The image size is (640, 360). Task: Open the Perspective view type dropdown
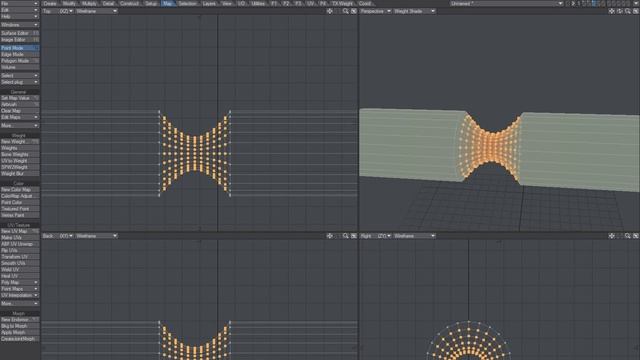[x=376, y=11]
